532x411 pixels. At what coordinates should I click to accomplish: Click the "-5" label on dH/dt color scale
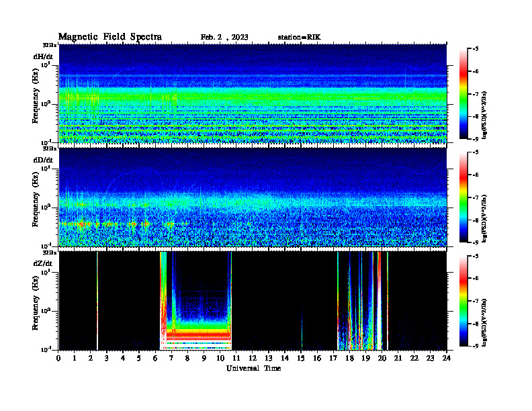476,49
